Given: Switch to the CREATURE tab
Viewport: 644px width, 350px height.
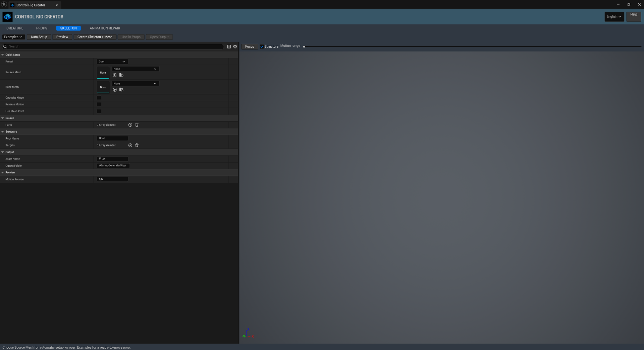Looking at the screenshot, I should coord(15,28).
